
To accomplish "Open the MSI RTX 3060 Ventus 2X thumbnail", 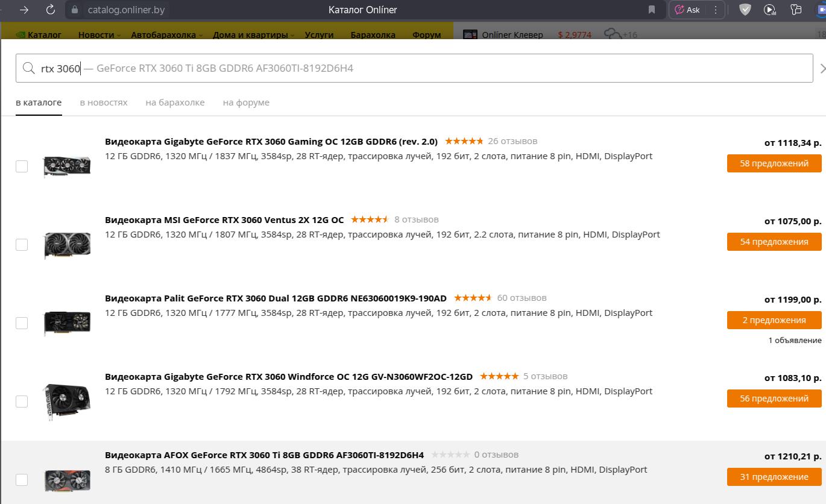I will (67, 245).
